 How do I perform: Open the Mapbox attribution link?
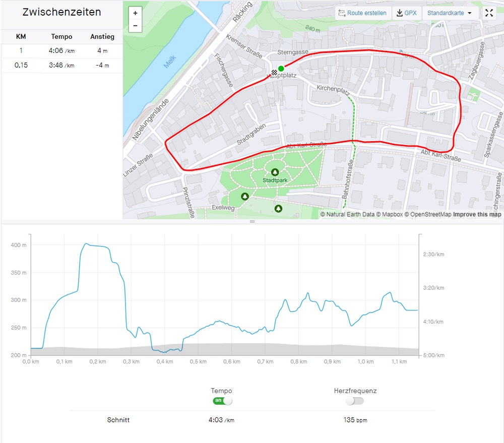pyautogui.click(x=392, y=215)
